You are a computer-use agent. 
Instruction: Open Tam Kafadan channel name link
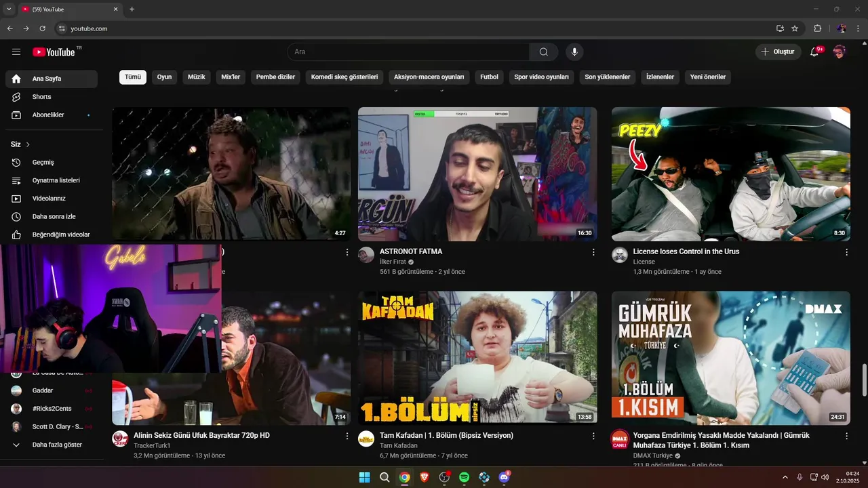[399, 445]
